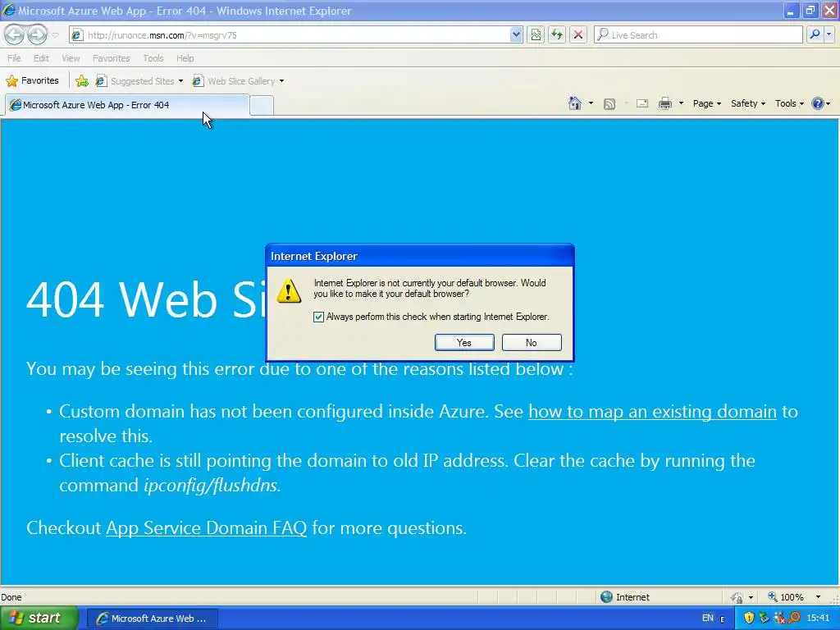Image resolution: width=840 pixels, height=630 pixels.
Task: Open the Suggested Sites link
Action: pos(135,81)
